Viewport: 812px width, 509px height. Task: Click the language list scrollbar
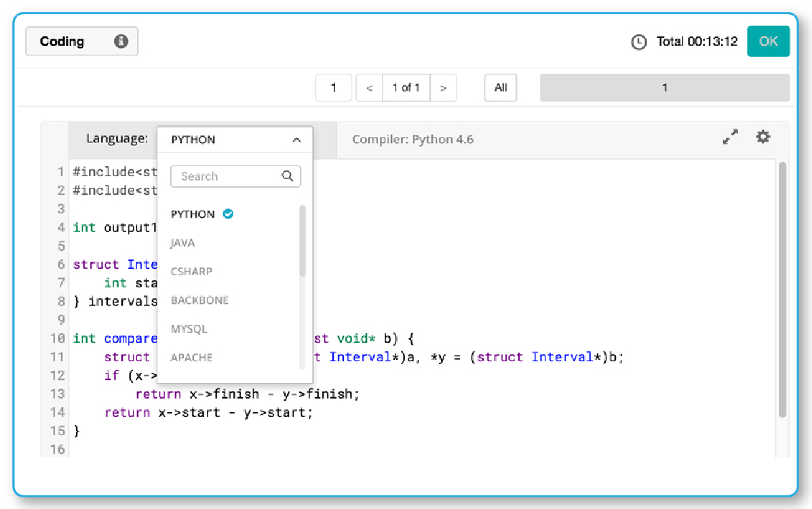(x=303, y=241)
